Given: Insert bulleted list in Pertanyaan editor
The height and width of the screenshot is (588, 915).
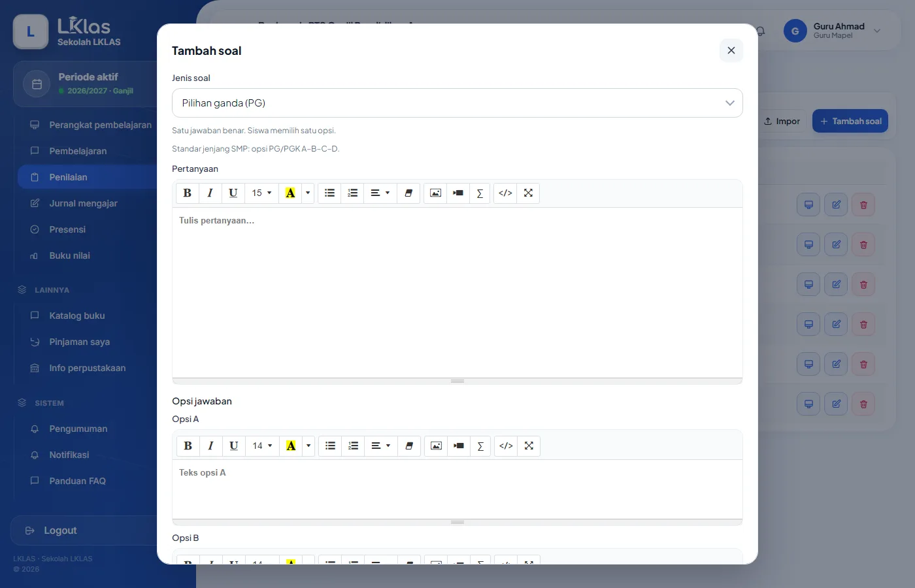Looking at the screenshot, I should point(329,193).
